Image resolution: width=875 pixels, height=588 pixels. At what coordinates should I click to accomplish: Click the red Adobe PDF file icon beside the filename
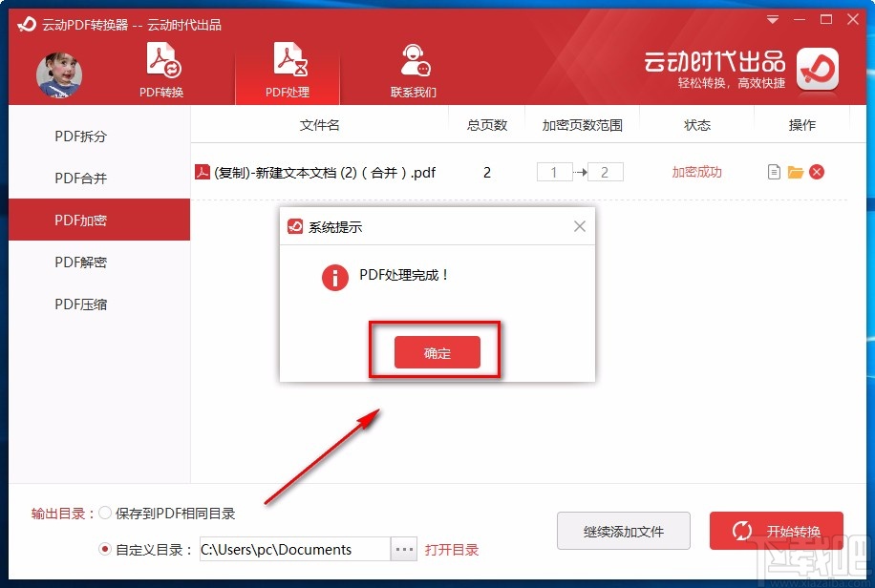[x=202, y=172]
